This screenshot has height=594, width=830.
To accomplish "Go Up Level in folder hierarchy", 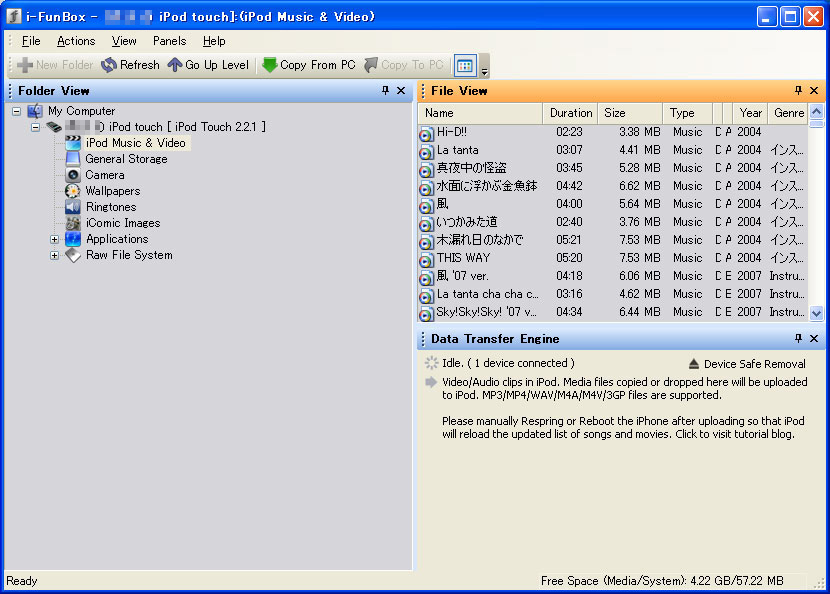I will (208, 65).
